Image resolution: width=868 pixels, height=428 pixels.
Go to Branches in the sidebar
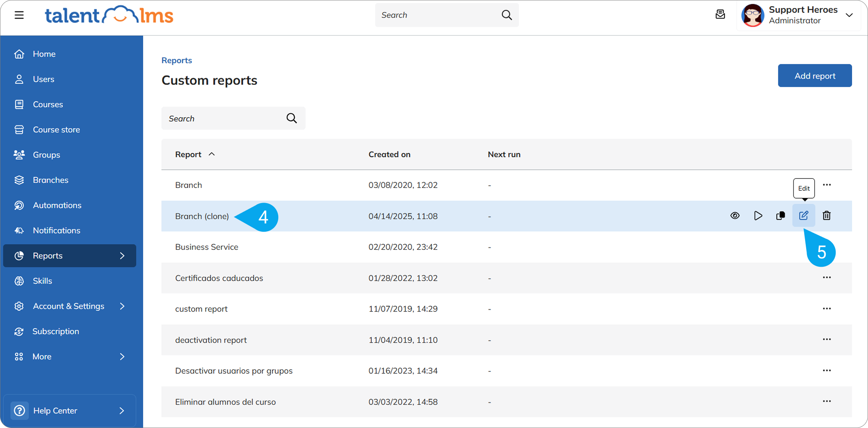point(51,180)
